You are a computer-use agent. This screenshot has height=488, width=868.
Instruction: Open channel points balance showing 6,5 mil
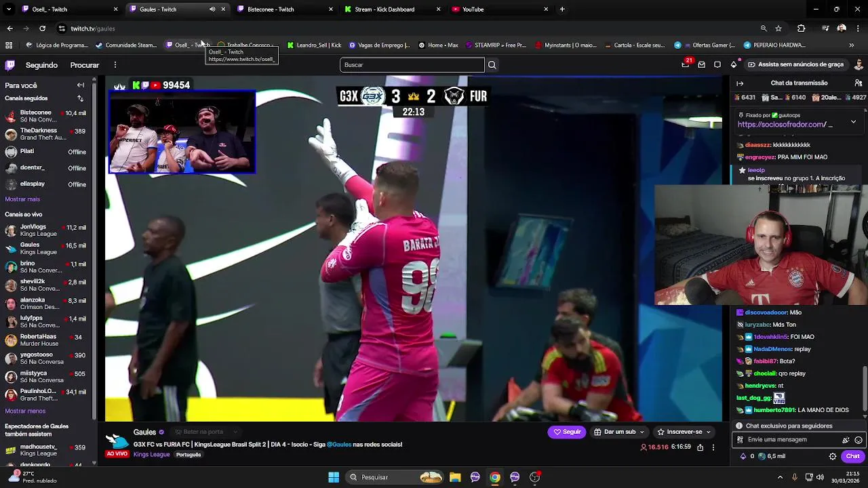pos(772,456)
